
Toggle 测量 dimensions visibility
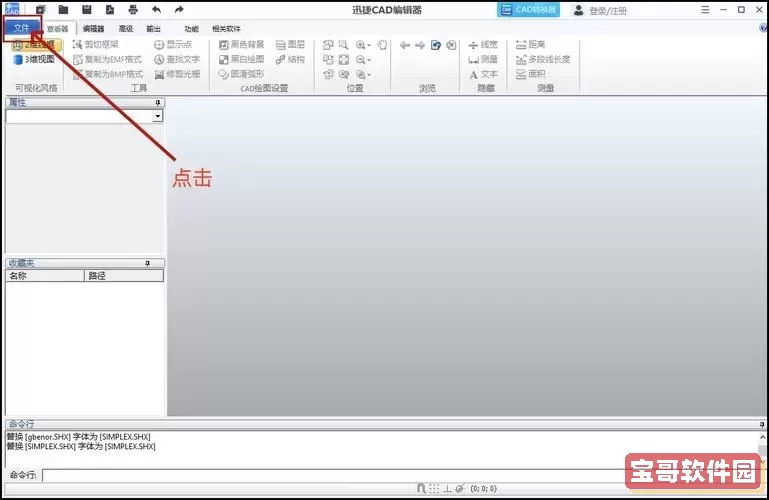[483, 59]
